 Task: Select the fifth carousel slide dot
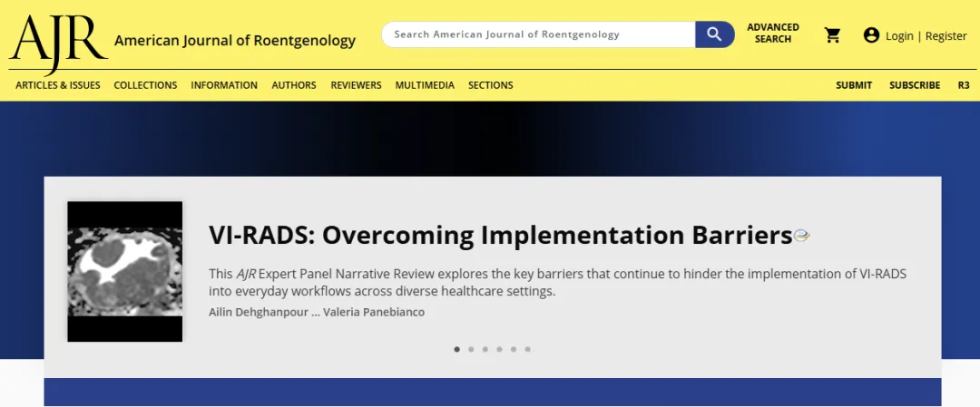tap(513, 350)
